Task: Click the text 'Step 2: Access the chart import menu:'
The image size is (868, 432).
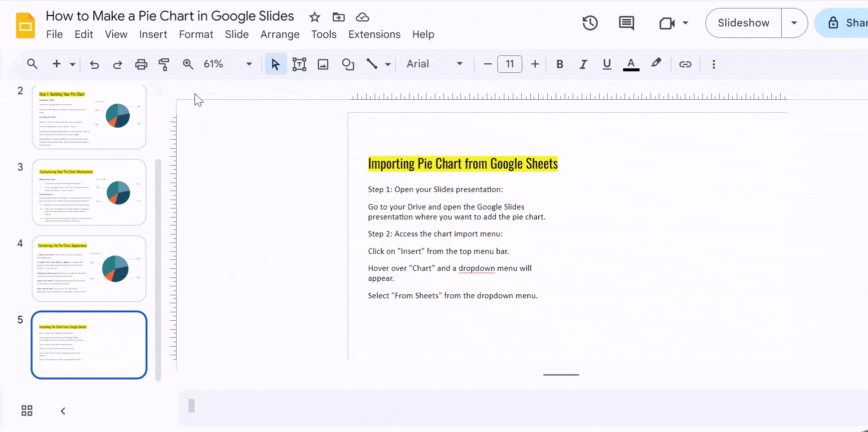Action: pos(435,234)
